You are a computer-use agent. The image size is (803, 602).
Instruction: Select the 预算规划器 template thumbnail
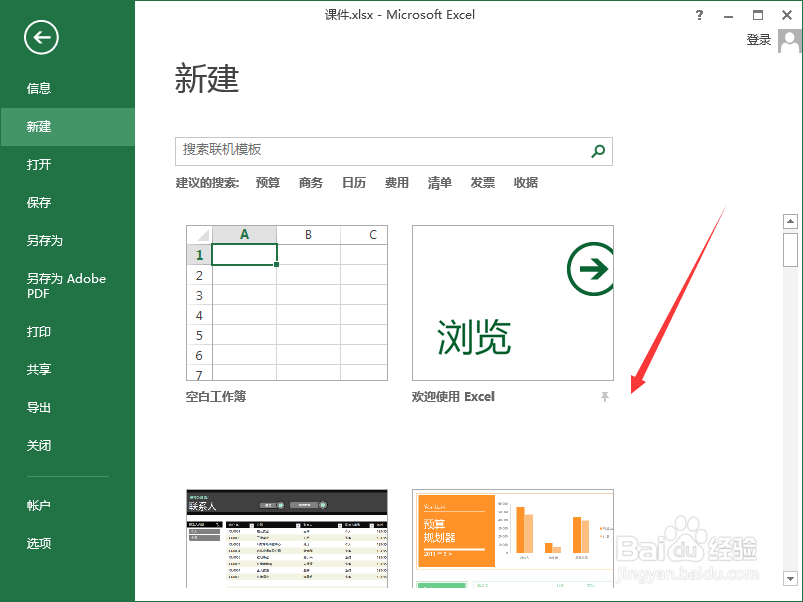513,539
